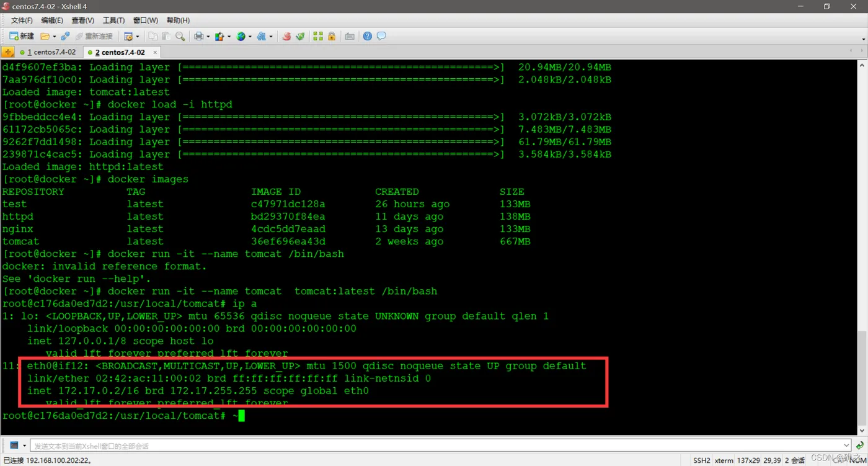This screenshot has width=868, height=466.
Task: Click the print icon
Action: 198,37
